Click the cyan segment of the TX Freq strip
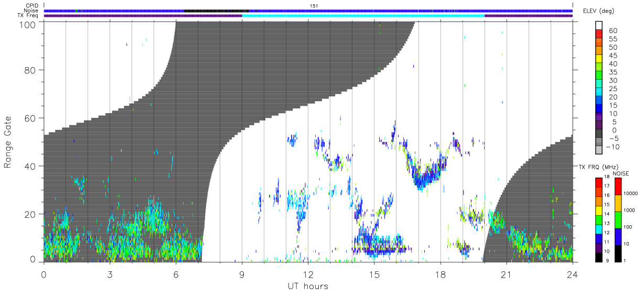This screenshot has height=297, width=644. pos(363,16)
